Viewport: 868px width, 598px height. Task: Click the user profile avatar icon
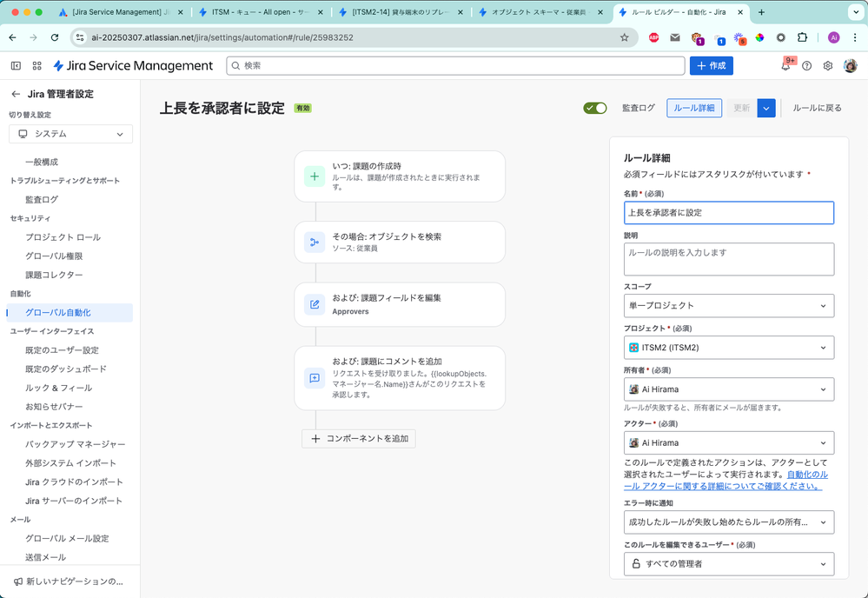(x=850, y=66)
